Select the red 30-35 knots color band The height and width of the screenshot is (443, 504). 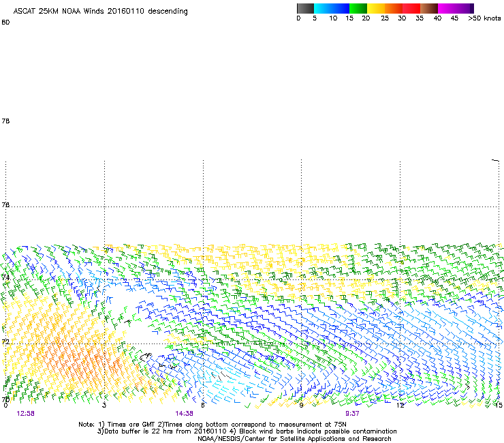[411, 8]
